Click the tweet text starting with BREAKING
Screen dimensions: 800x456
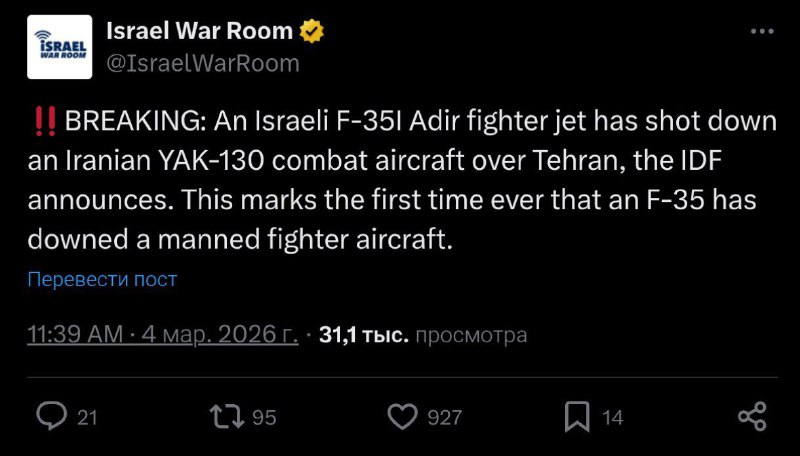[x=400, y=182]
